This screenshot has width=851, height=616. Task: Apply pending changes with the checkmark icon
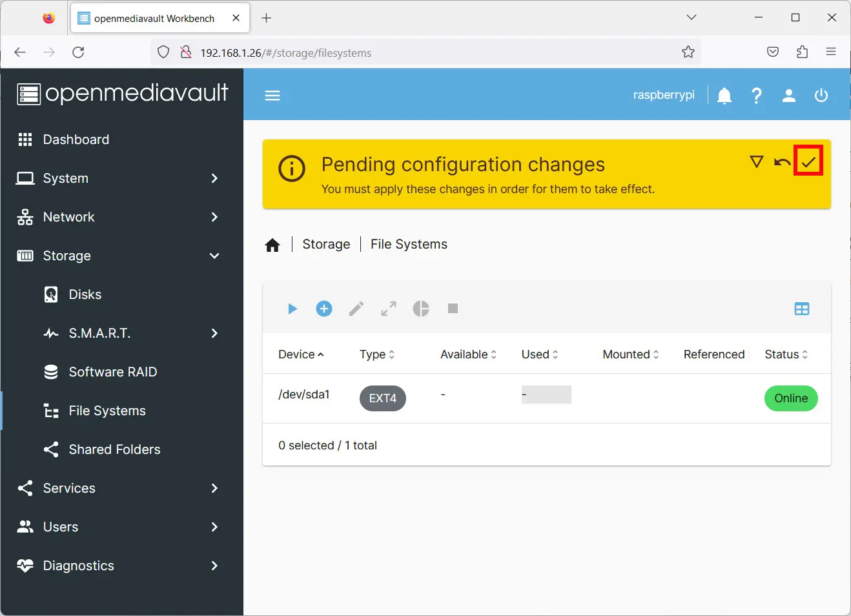(x=808, y=161)
